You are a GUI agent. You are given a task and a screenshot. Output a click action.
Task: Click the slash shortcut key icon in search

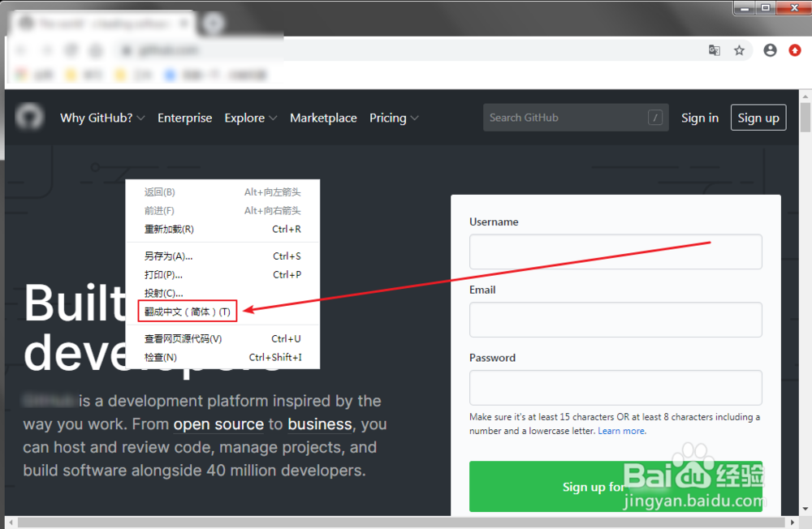[x=654, y=118]
